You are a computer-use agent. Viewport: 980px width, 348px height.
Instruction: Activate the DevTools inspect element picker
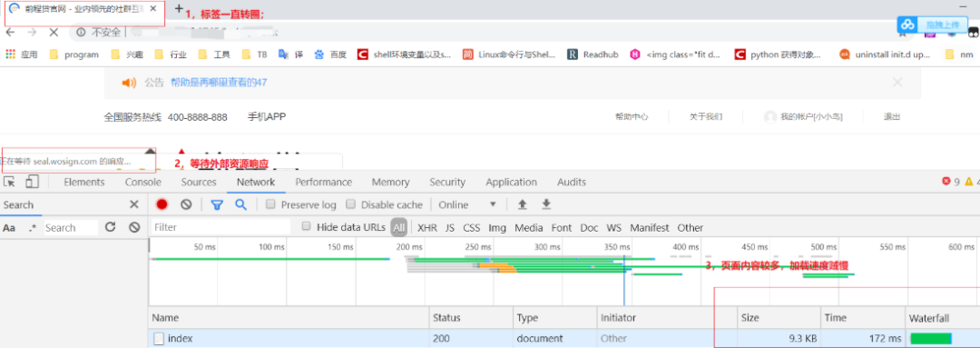point(9,182)
